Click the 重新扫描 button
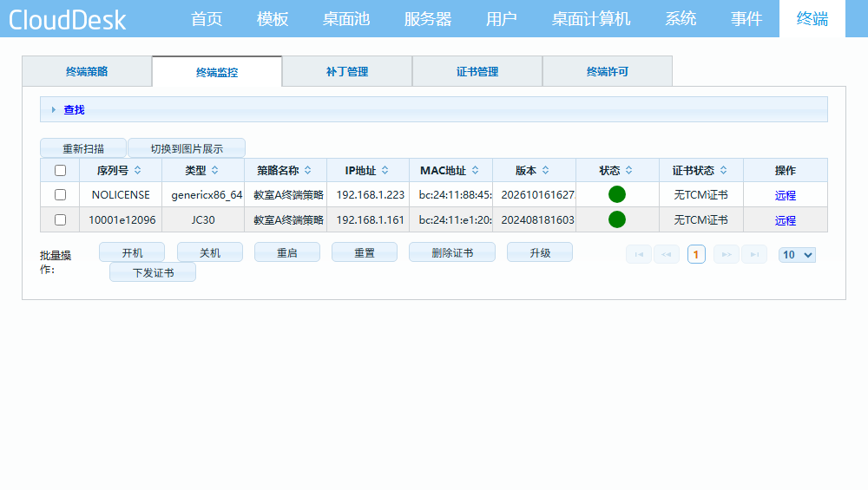 tap(83, 148)
